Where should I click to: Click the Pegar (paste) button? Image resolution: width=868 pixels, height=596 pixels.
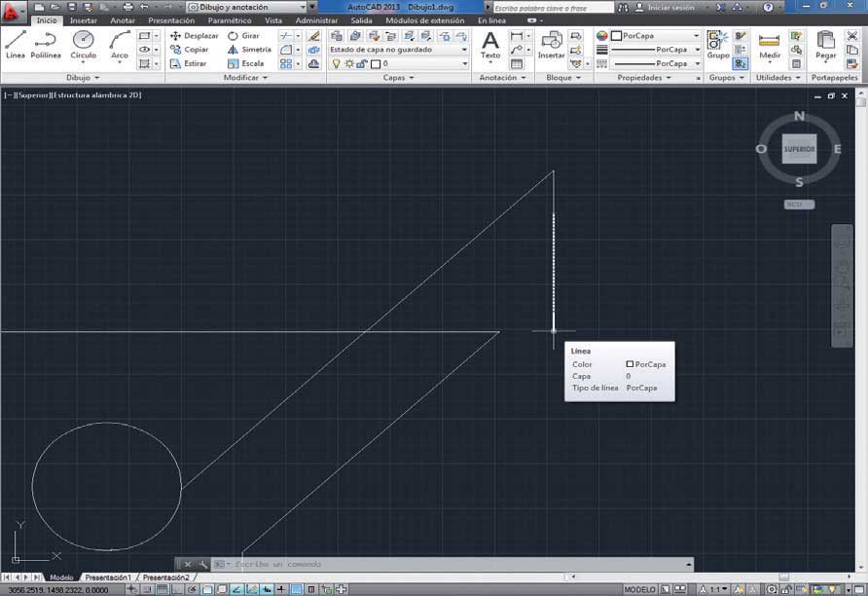(825, 46)
